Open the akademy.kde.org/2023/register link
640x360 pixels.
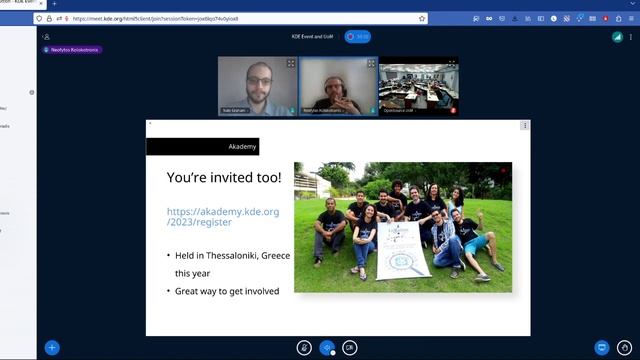coord(223,217)
